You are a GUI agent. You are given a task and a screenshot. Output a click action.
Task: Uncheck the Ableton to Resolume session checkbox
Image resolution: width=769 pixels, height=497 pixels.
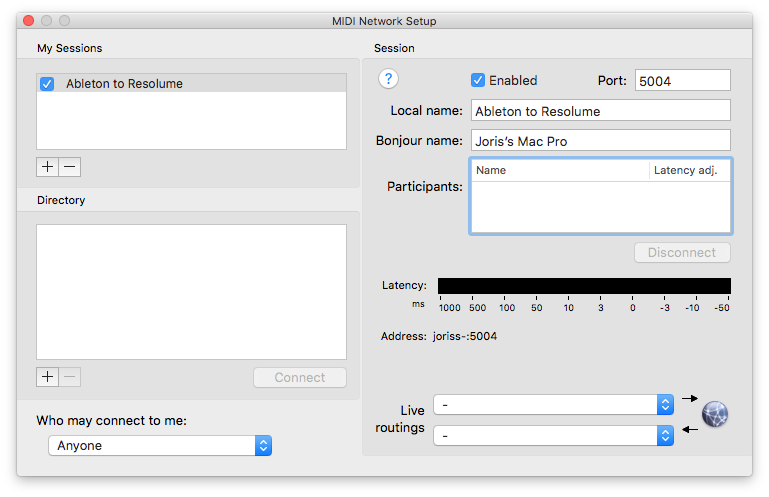pos(47,84)
